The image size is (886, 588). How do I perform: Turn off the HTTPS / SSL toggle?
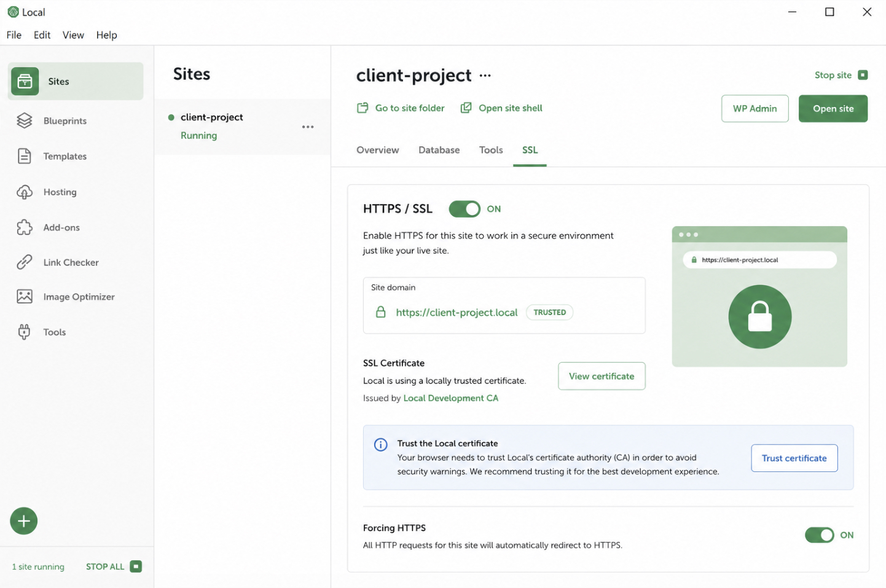[465, 209]
